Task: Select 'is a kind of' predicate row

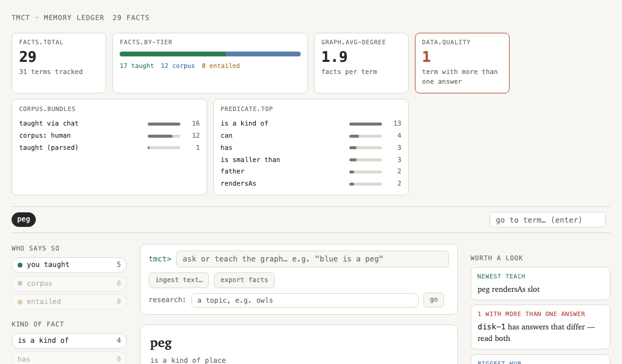Action: pos(311,124)
